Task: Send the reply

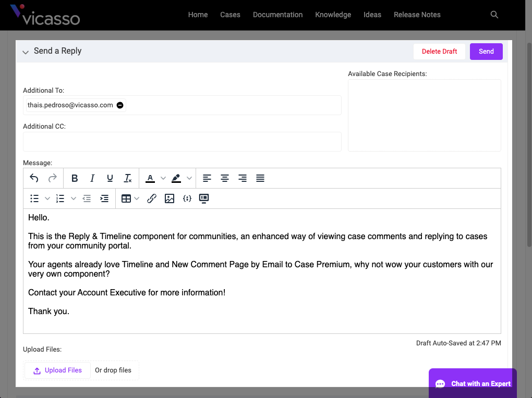Action: (486, 52)
